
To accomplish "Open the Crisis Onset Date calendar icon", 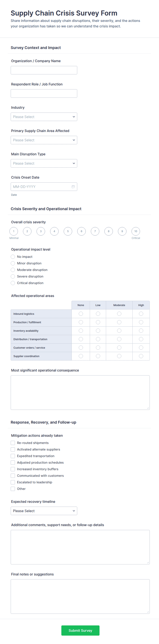I will point(73,186).
